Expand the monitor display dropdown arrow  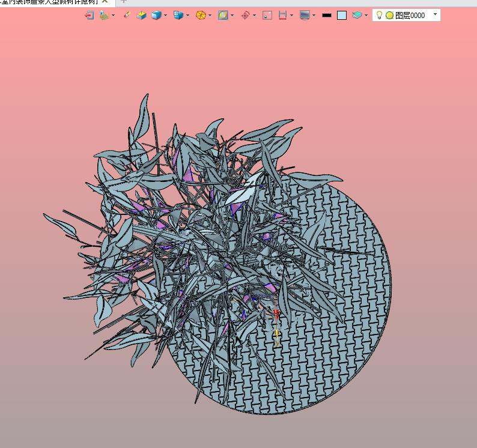[314, 15]
